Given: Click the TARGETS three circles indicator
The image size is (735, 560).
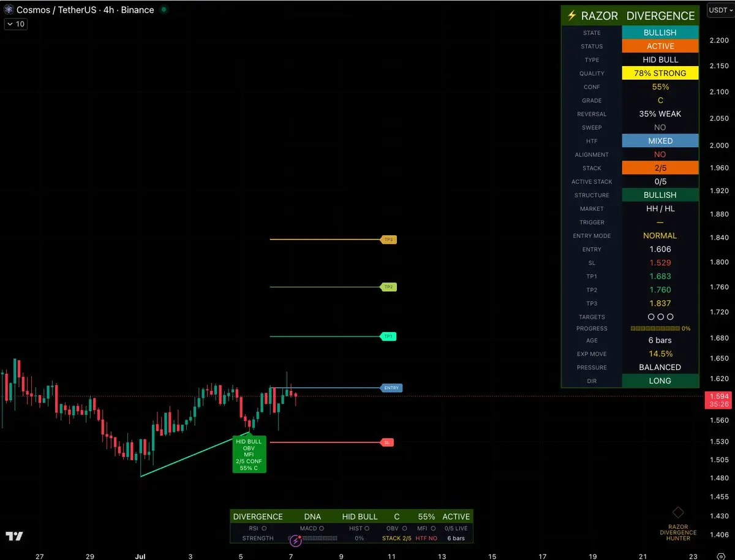Looking at the screenshot, I should (660, 317).
